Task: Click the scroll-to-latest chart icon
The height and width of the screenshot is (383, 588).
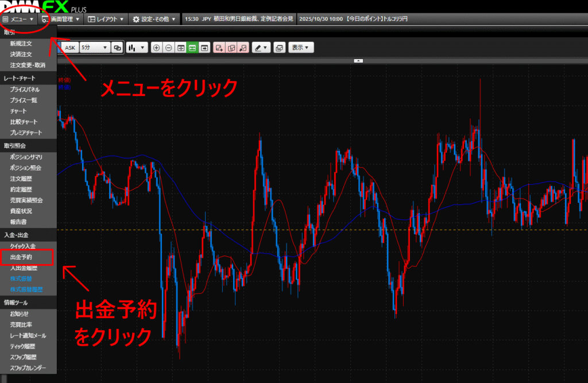Action: pos(204,48)
